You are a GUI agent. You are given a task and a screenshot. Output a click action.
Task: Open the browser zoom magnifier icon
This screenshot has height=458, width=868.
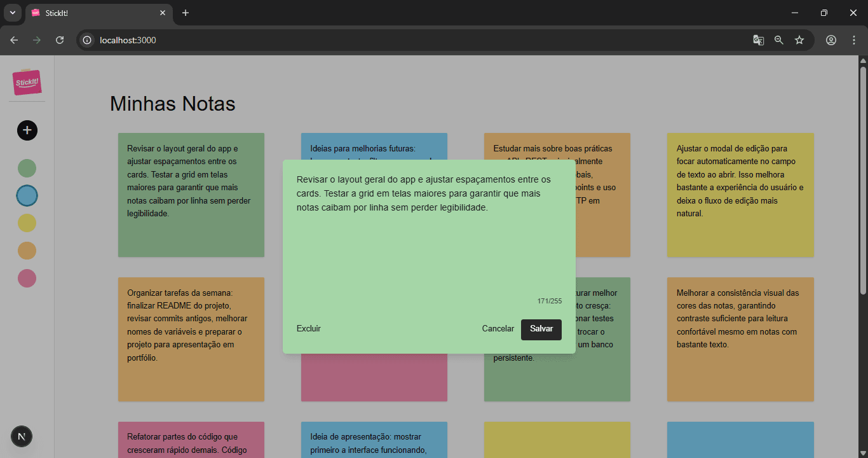click(x=779, y=40)
